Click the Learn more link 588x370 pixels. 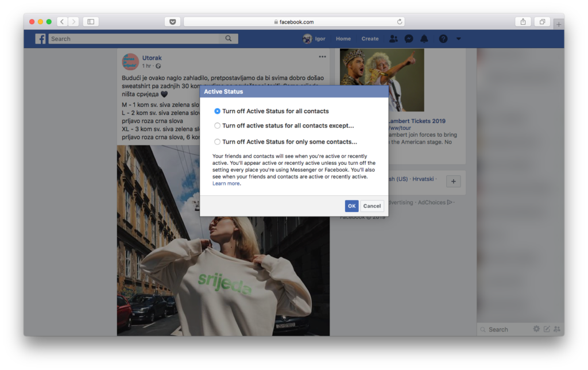[x=226, y=184]
